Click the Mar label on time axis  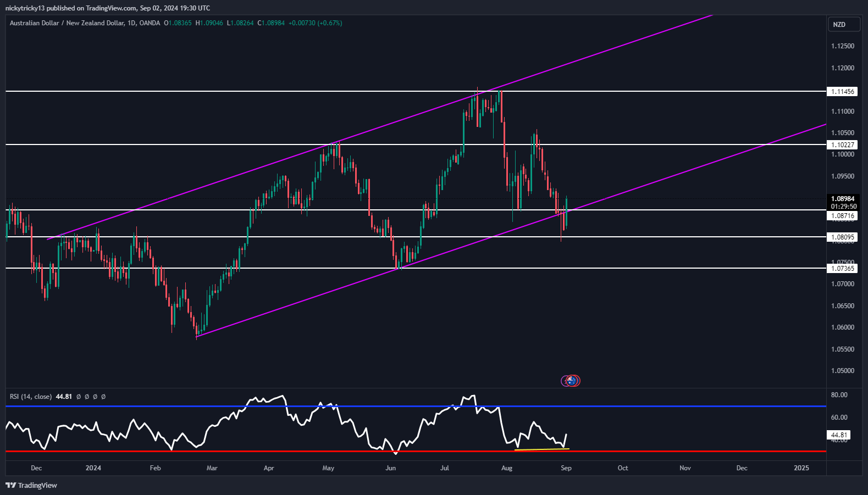click(212, 468)
